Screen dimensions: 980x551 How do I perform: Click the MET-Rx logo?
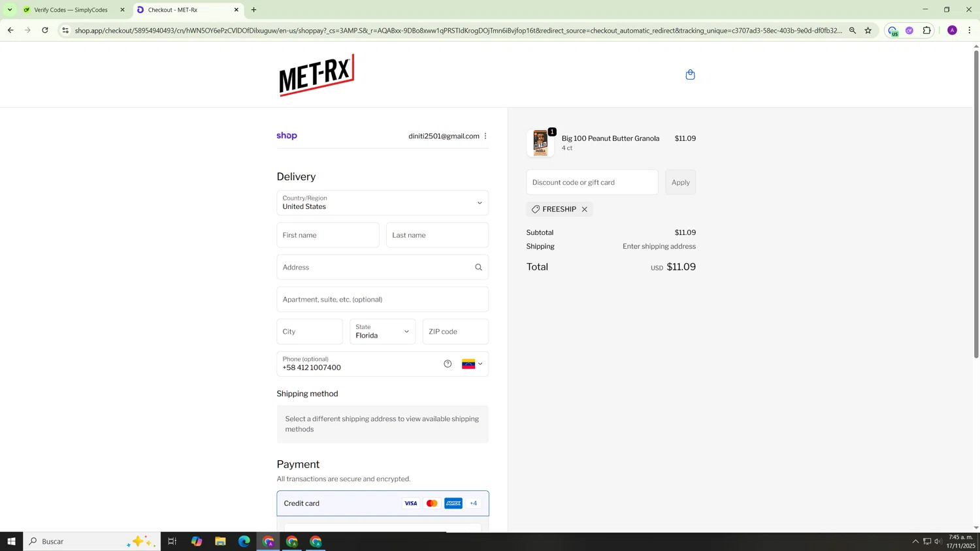point(317,75)
